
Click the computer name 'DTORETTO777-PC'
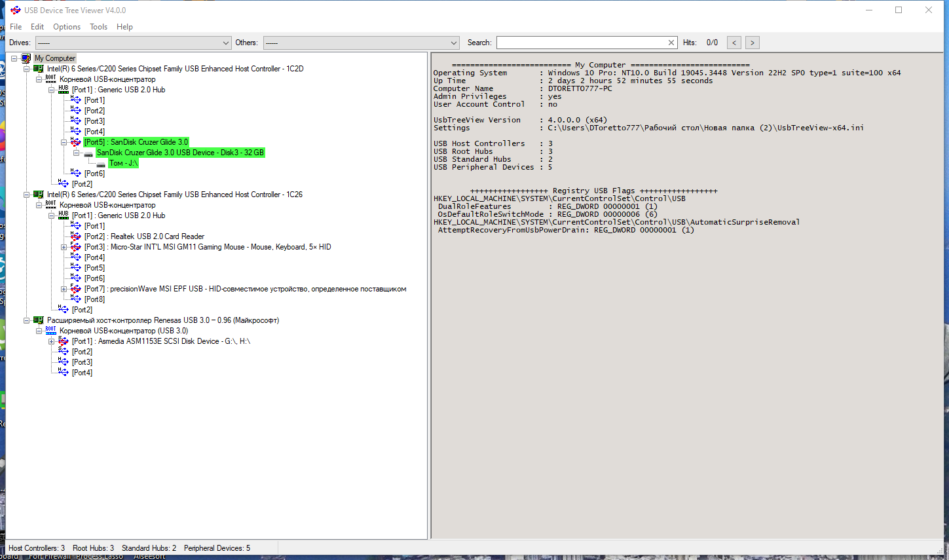580,88
